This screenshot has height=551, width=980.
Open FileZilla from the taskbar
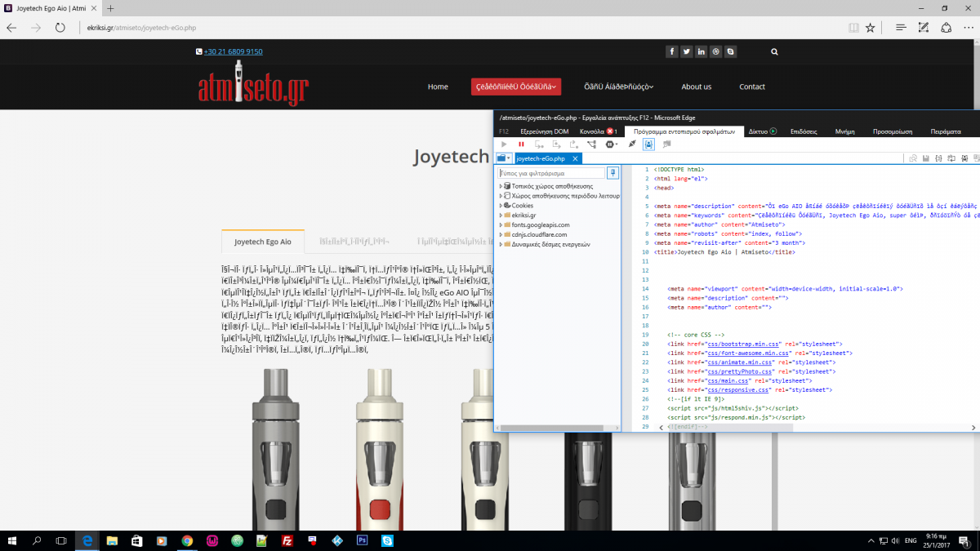287,540
